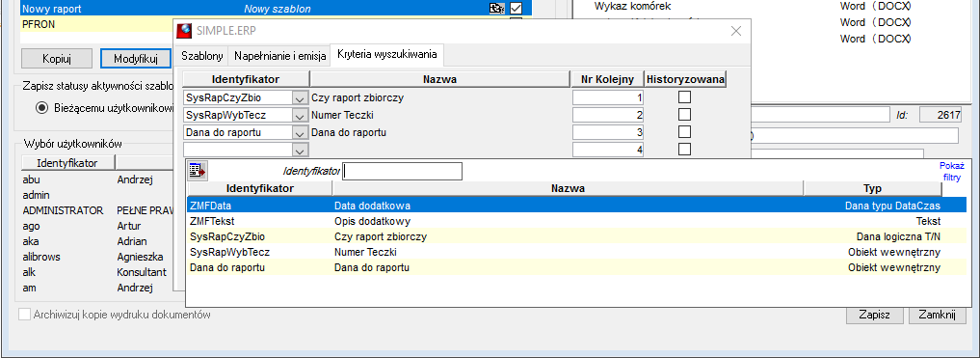The width and height of the screenshot is (980, 358).
Task: Switch to the Szablony tab
Action: (201, 56)
